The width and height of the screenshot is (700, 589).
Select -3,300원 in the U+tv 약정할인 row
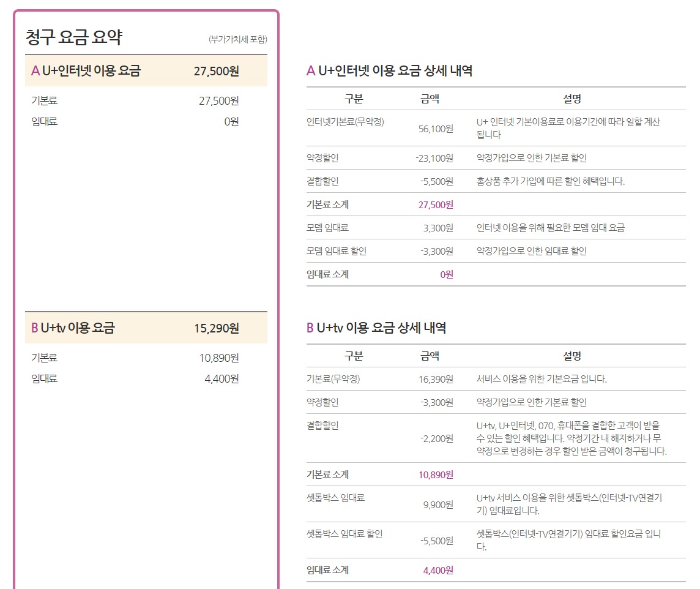pyautogui.click(x=437, y=403)
